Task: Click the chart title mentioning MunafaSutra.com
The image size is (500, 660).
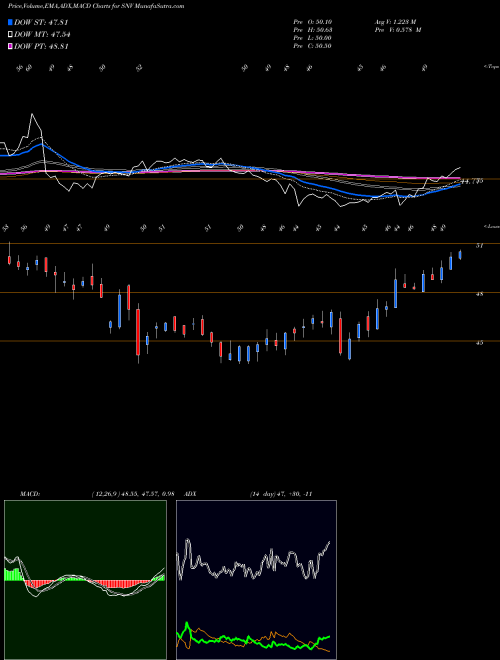Action: (96, 6)
